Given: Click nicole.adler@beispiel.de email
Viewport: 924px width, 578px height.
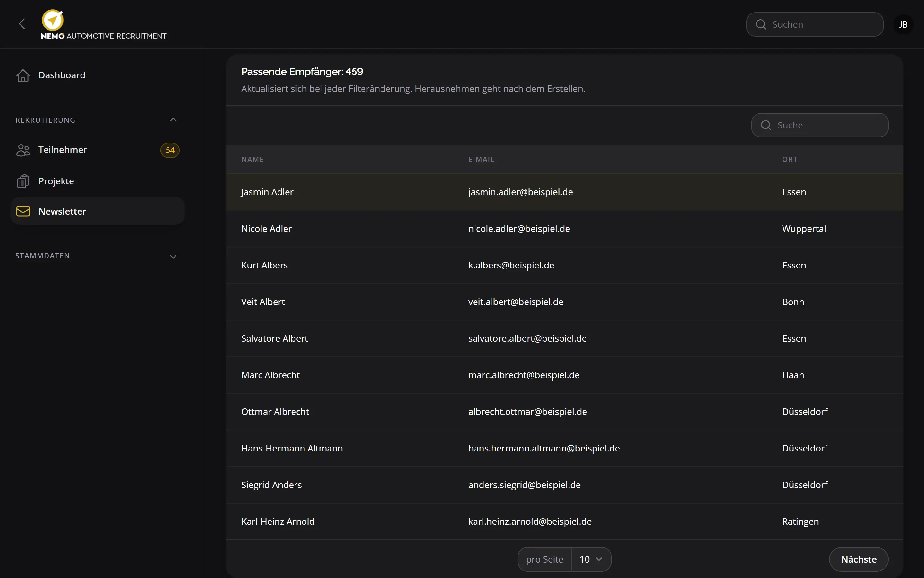Looking at the screenshot, I should [x=519, y=229].
